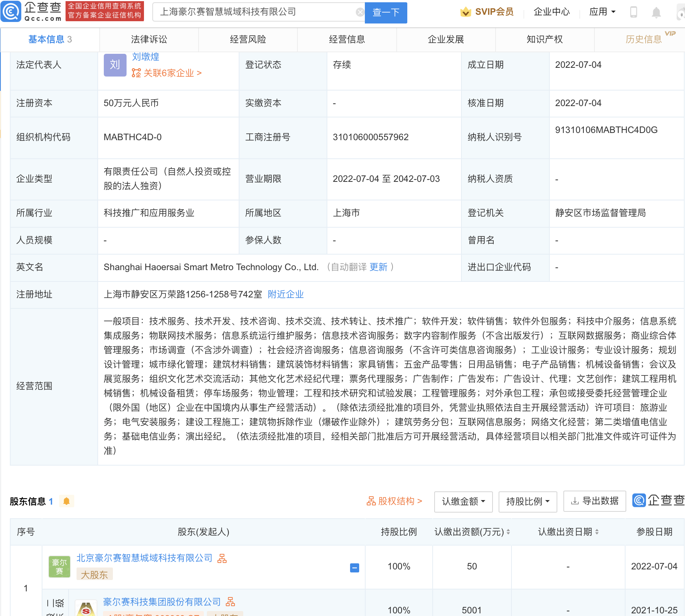Expand the 应用 menu dropdown
This screenshot has width=685, height=616.
602,12
